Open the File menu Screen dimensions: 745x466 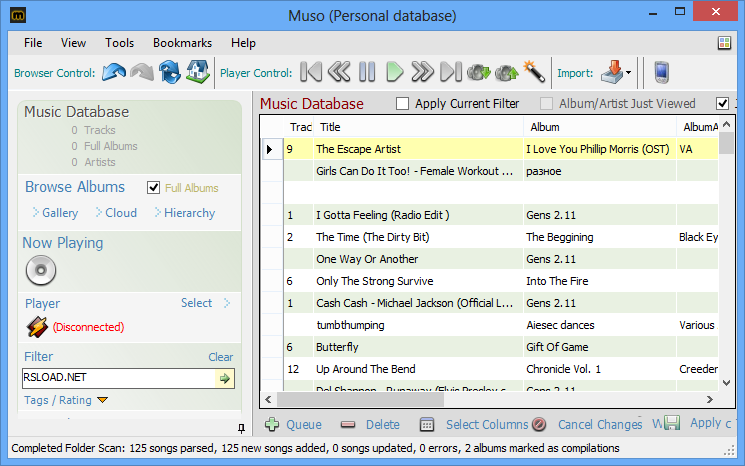tap(33, 43)
